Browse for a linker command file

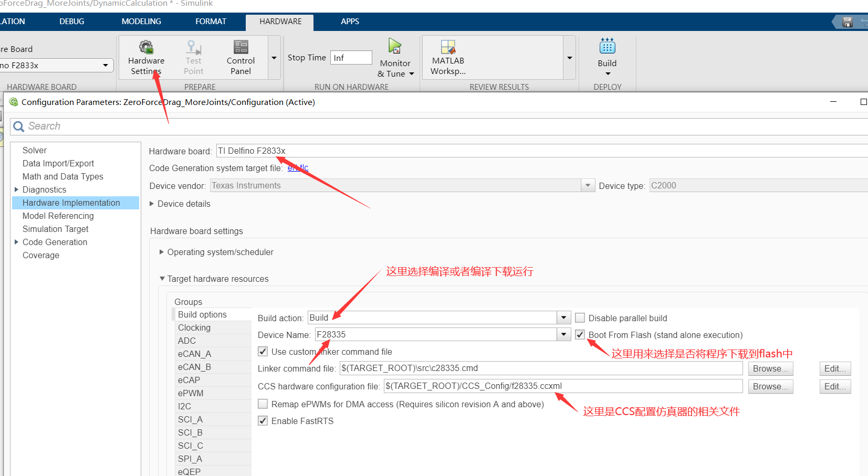pos(770,368)
